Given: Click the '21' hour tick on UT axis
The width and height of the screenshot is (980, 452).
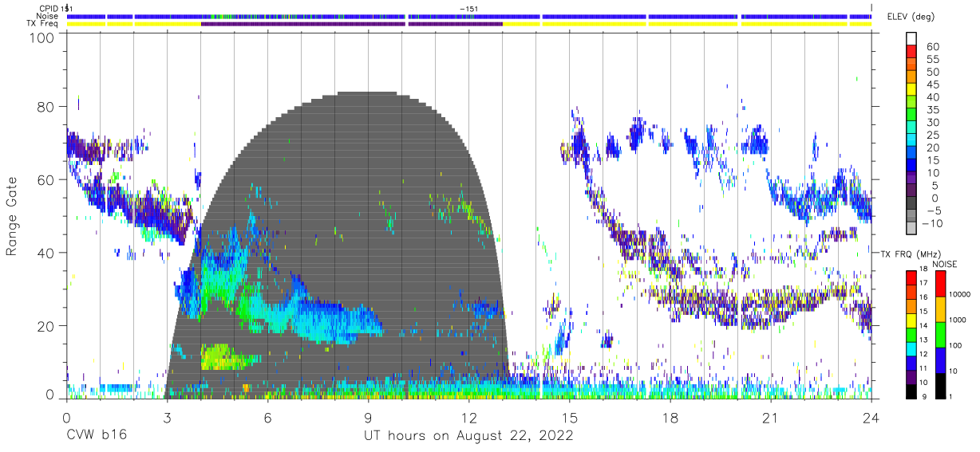Looking at the screenshot, I should coord(770,417).
